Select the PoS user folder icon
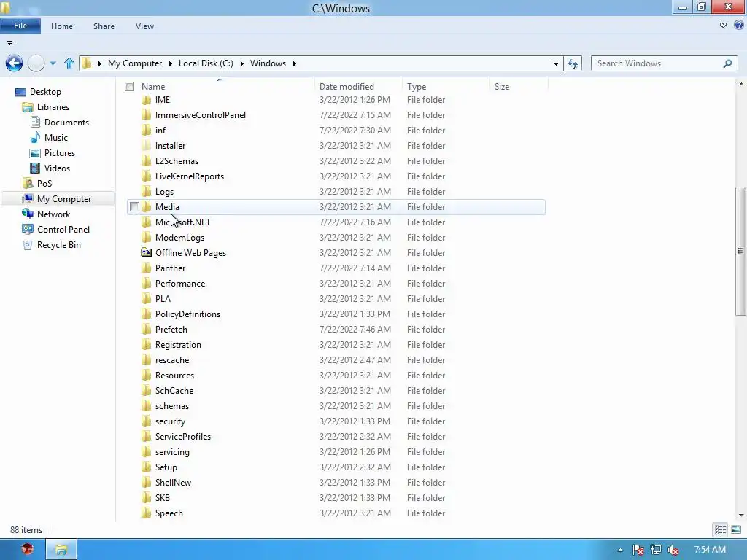The width and height of the screenshot is (747, 560). click(x=28, y=183)
